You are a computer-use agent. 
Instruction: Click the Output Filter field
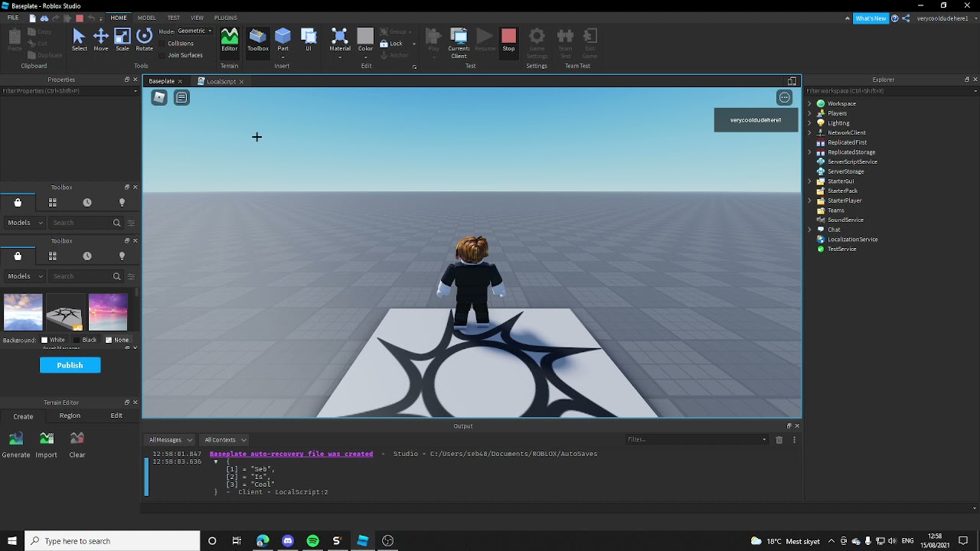click(696, 439)
